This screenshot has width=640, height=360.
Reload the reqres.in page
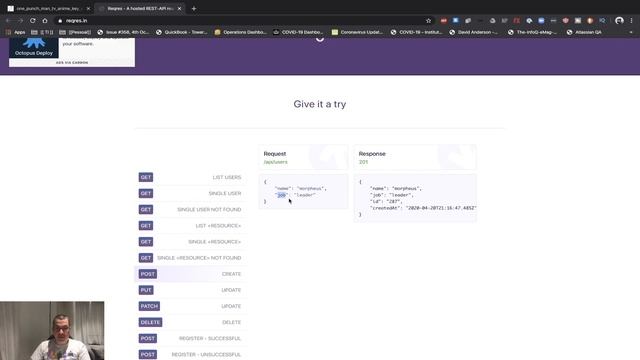[x=33, y=20]
